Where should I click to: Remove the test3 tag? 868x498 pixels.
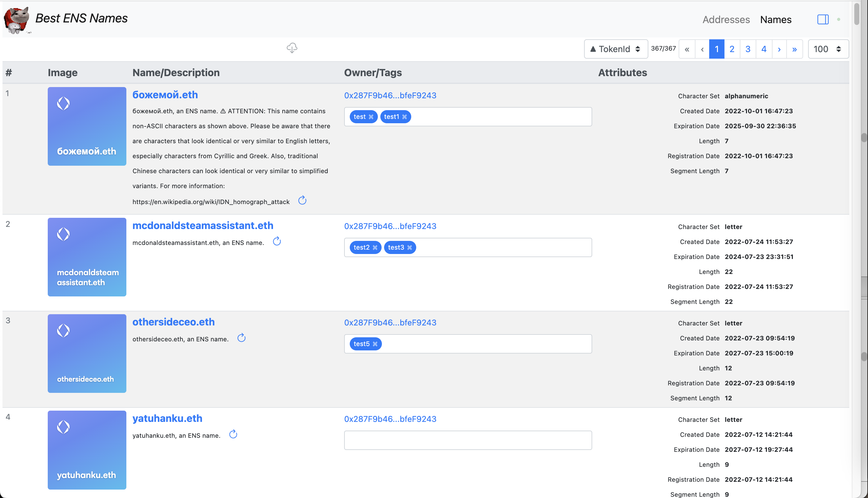(x=409, y=248)
